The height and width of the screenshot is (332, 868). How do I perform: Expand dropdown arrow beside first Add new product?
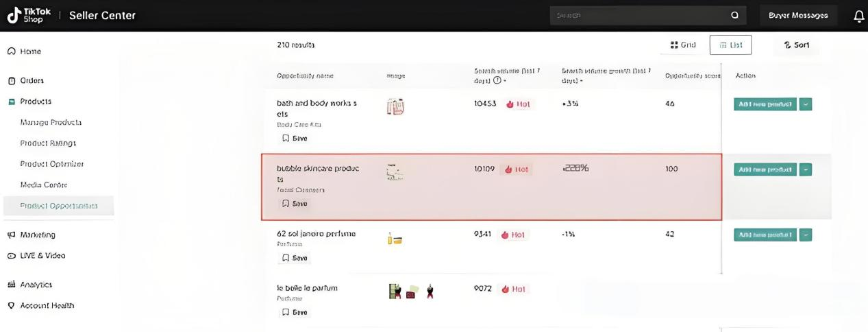806,104
